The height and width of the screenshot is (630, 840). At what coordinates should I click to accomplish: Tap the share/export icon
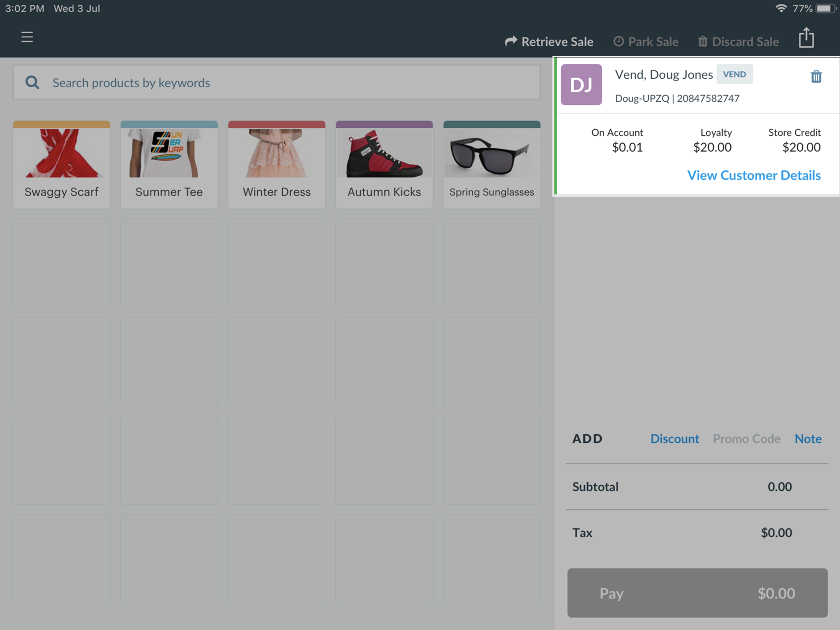pyautogui.click(x=806, y=38)
